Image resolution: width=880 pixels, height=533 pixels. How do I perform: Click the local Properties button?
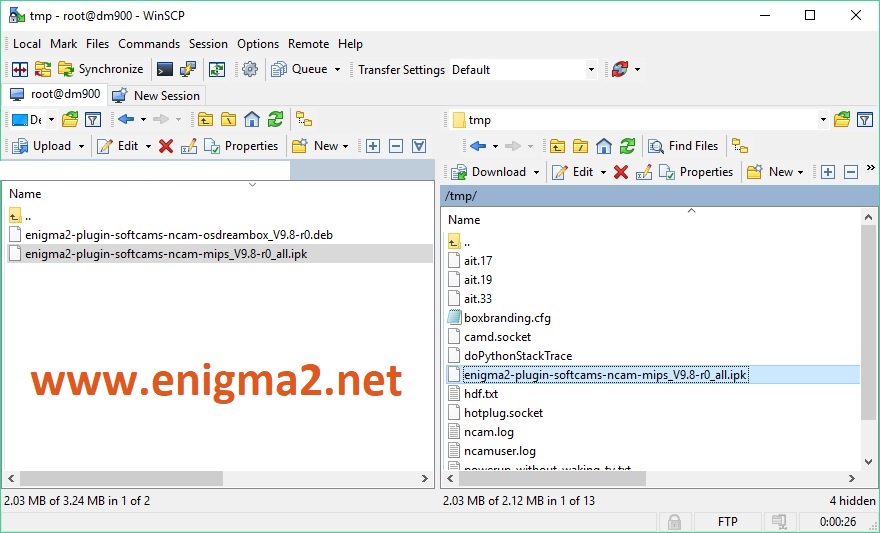click(x=241, y=146)
